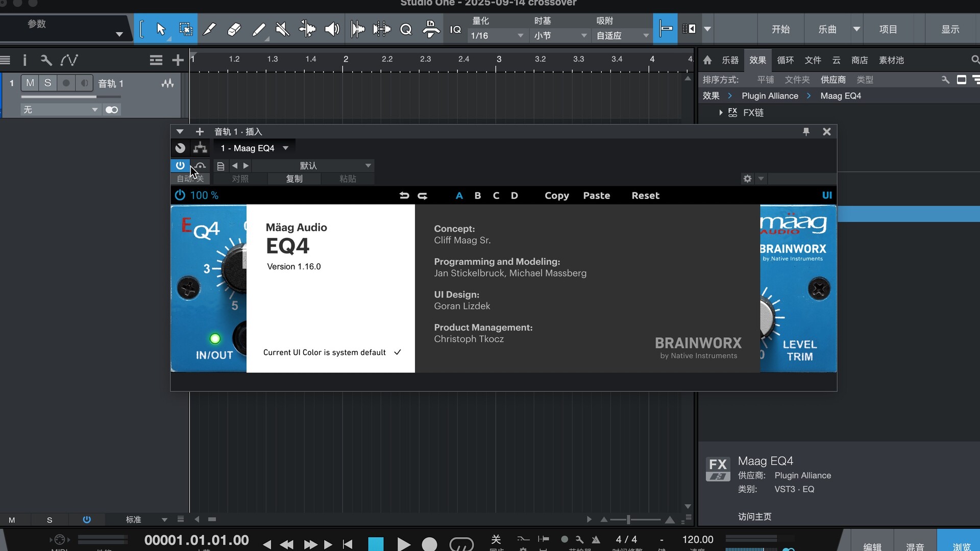Add a new track with plus icon
Viewport: 980px width, 551px height.
click(x=178, y=60)
